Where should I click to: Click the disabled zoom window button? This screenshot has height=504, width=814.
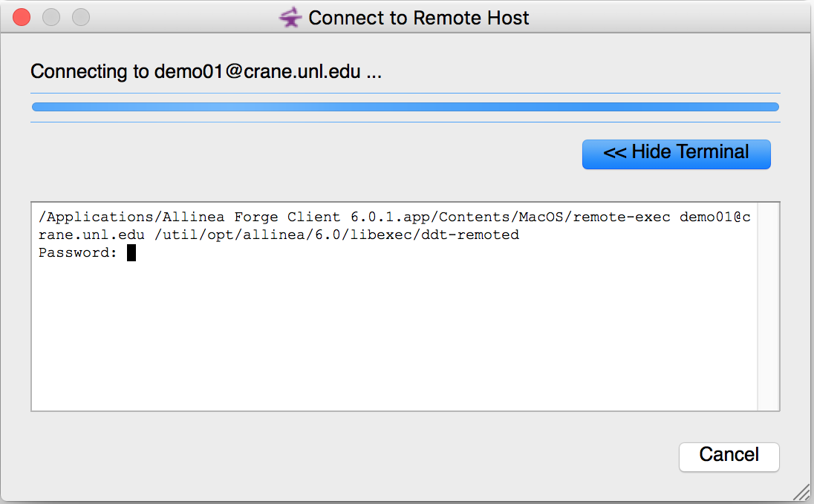(80, 17)
